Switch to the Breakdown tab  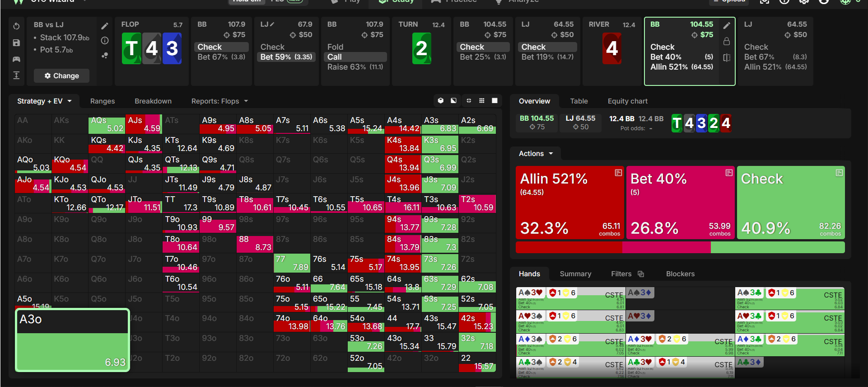(153, 101)
